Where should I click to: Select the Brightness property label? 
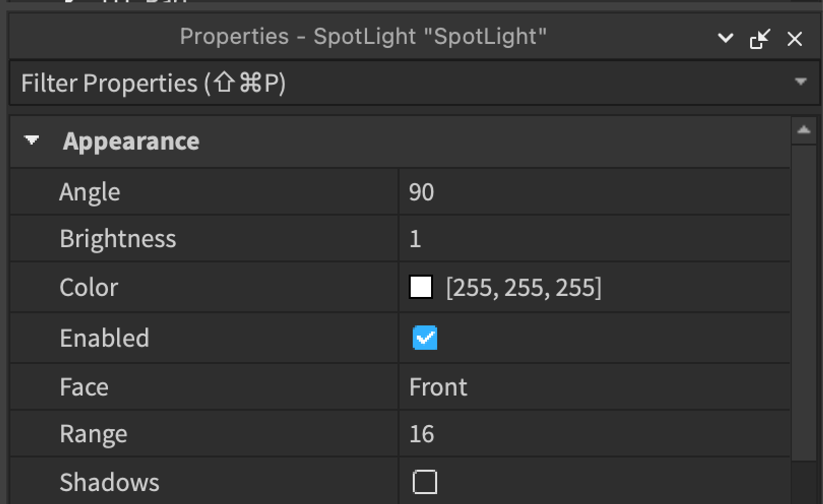click(x=118, y=239)
